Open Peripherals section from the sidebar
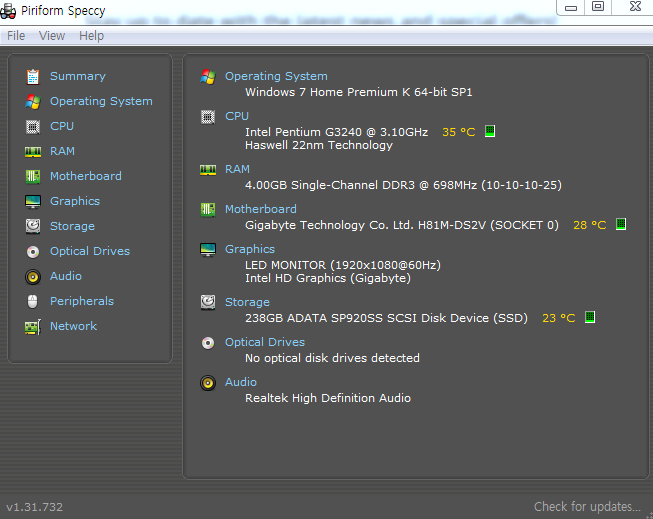Viewport: 653px width, 519px height. coord(82,301)
